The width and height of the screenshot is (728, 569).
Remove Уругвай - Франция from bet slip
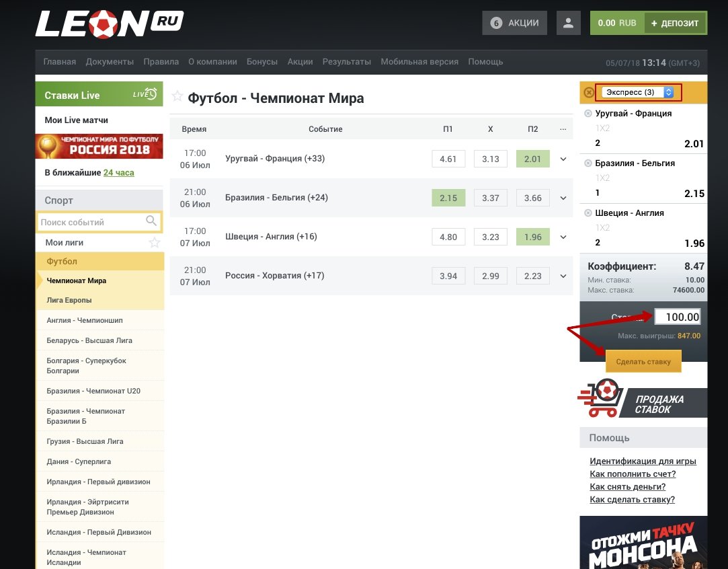pos(588,114)
